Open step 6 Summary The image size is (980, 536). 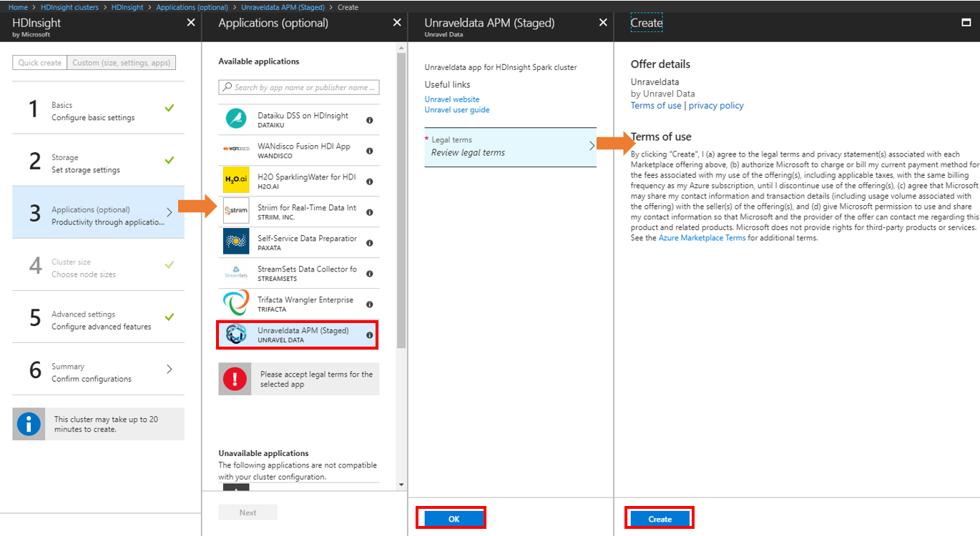tap(98, 369)
